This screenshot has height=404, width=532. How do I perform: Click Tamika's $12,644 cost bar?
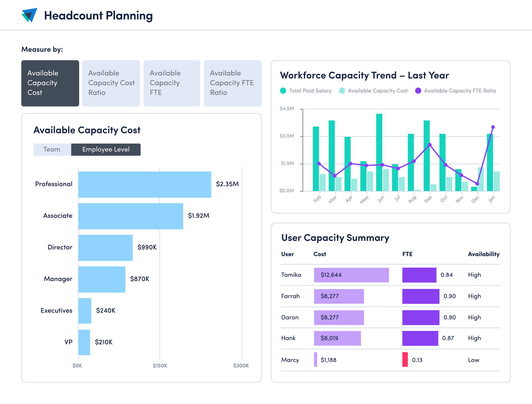351,275
